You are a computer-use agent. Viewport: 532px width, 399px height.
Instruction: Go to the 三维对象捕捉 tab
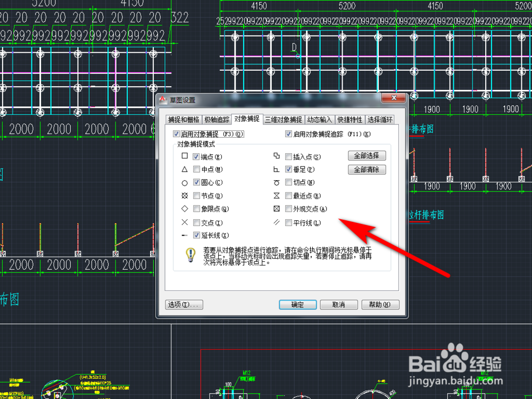[x=284, y=120]
